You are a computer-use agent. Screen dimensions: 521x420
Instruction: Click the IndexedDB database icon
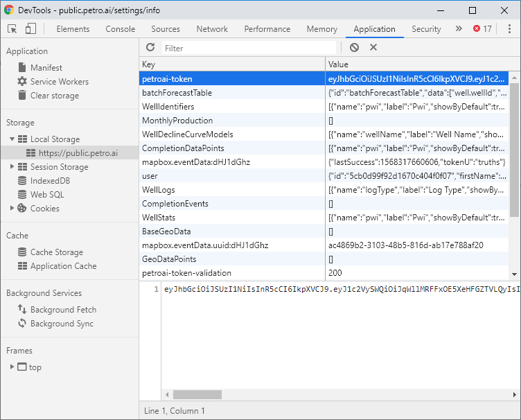coord(22,180)
